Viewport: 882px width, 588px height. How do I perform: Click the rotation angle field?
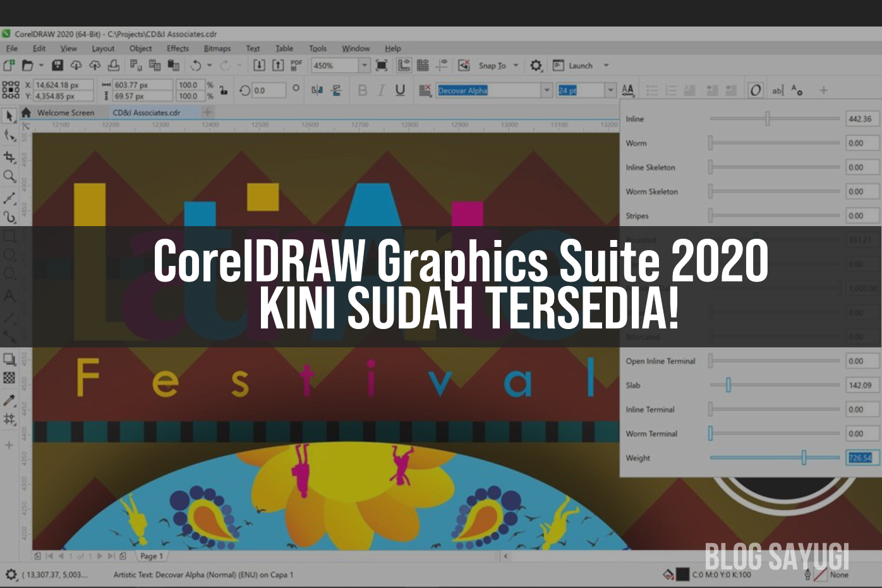tap(269, 90)
